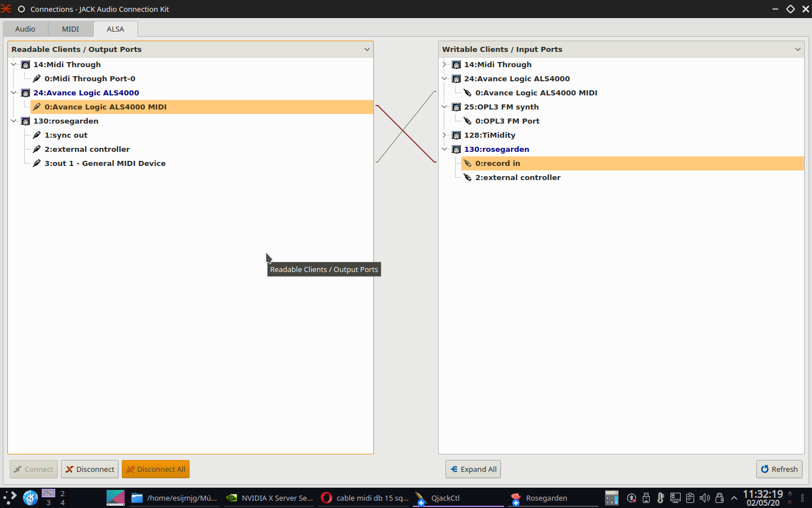Switch to the NVIDIA X Server Settings window

click(269, 498)
